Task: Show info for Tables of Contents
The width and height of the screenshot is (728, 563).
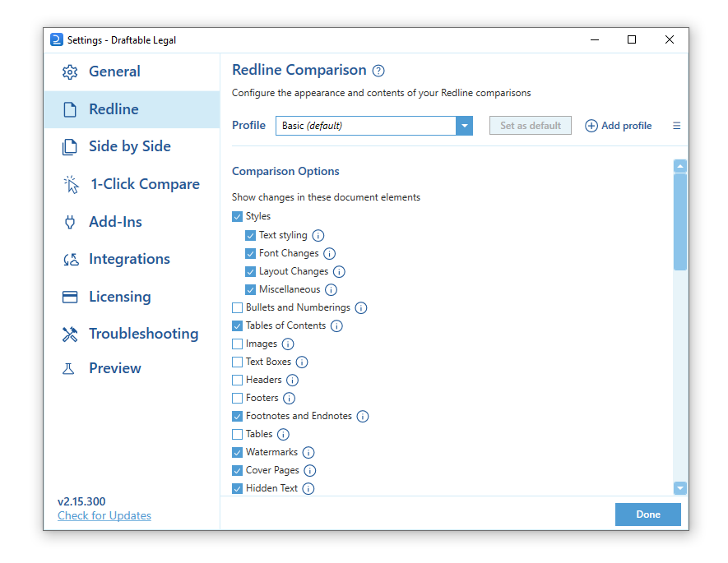Action: coord(336,326)
